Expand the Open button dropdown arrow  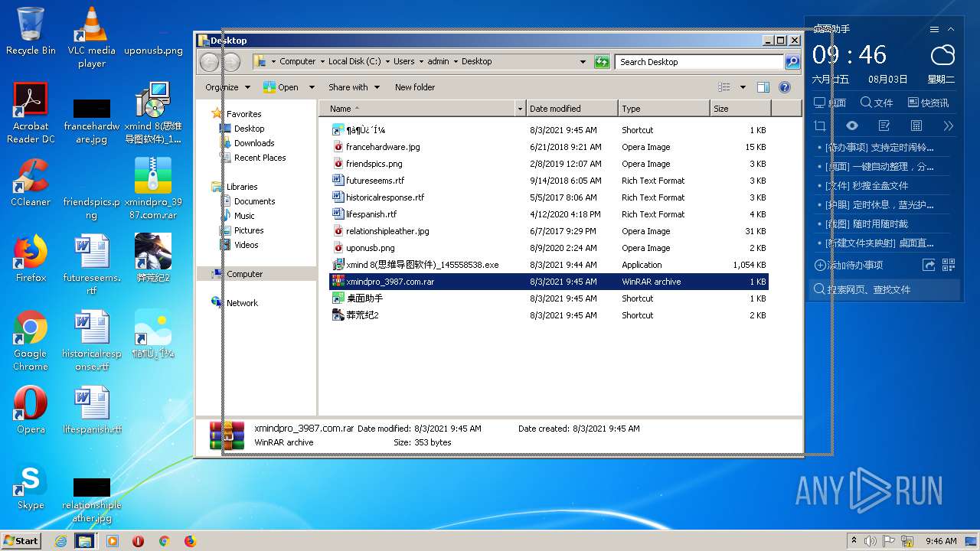pyautogui.click(x=312, y=87)
